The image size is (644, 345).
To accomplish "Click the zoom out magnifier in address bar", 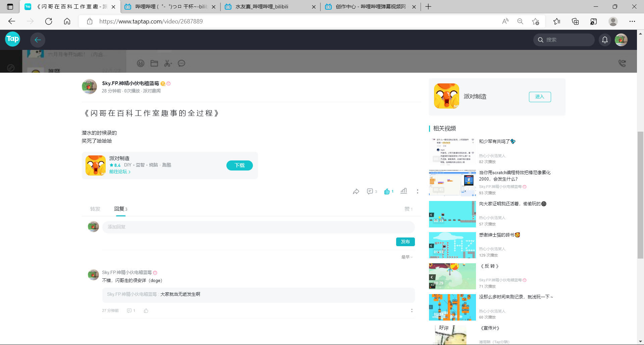I will click(520, 21).
